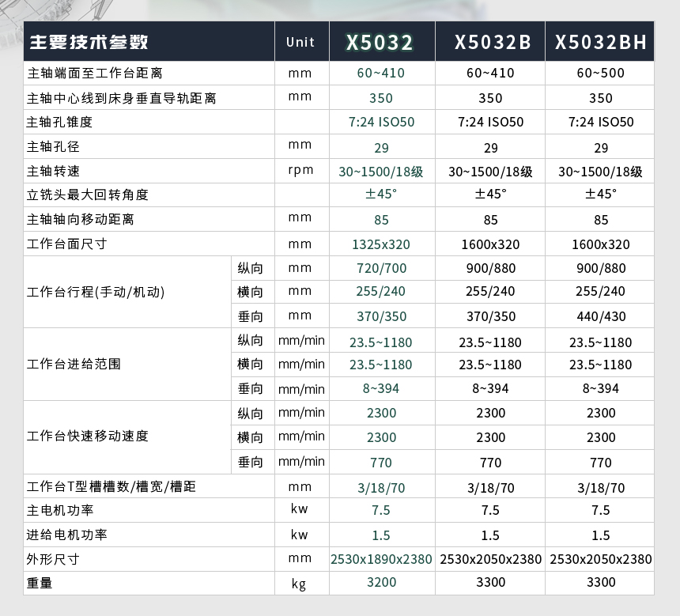Viewport: 680px width, 616px height.
Task: Click the 工作台快速移动速度 row label
Action: (x=88, y=436)
